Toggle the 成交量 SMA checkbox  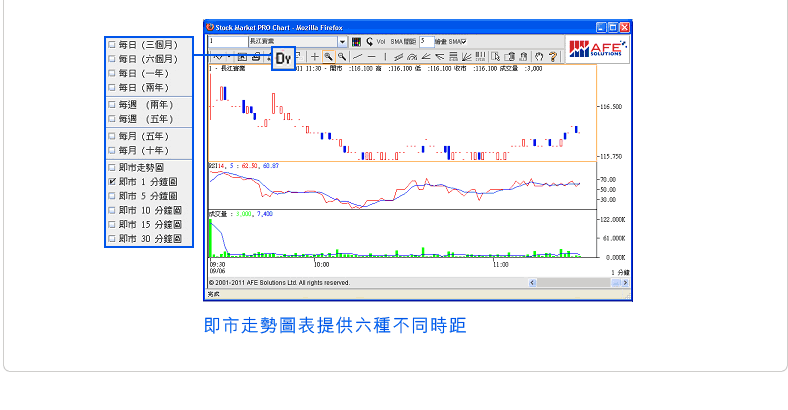(x=464, y=42)
